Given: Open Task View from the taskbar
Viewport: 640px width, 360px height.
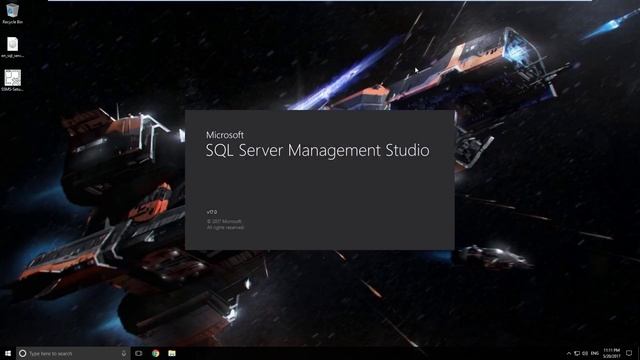Looking at the screenshot, I should (x=139, y=353).
